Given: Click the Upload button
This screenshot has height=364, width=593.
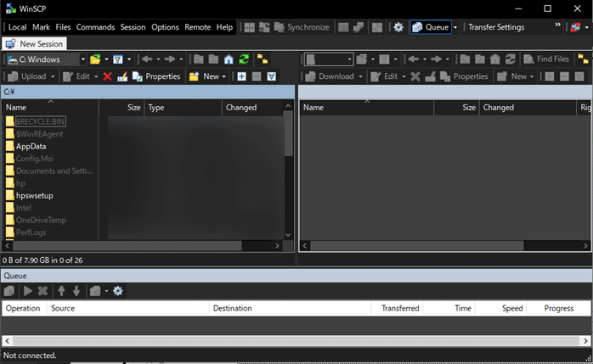Looking at the screenshot, I should (x=27, y=76).
